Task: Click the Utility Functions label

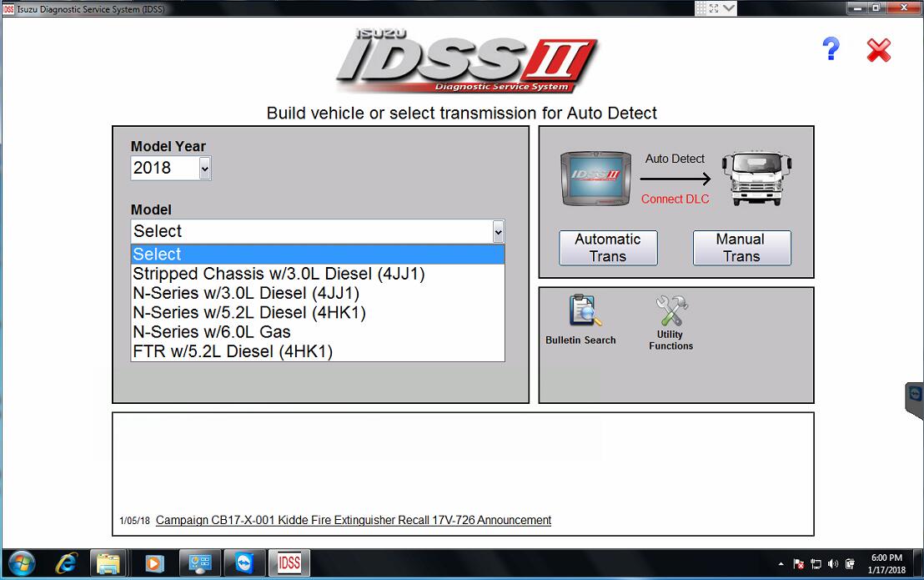Action: click(670, 340)
